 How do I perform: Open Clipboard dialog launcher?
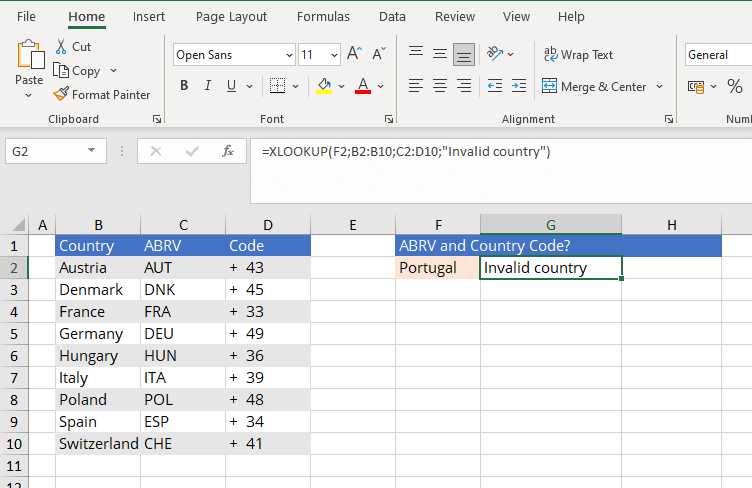(x=157, y=119)
